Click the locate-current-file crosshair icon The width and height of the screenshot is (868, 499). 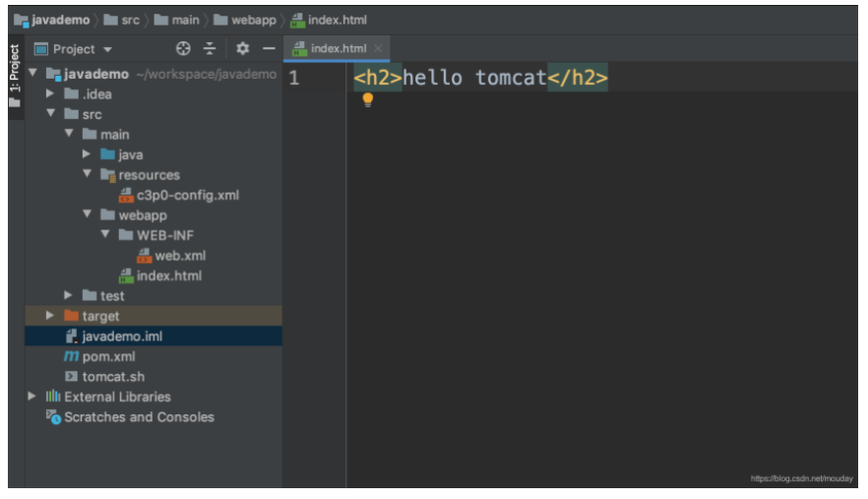(183, 49)
